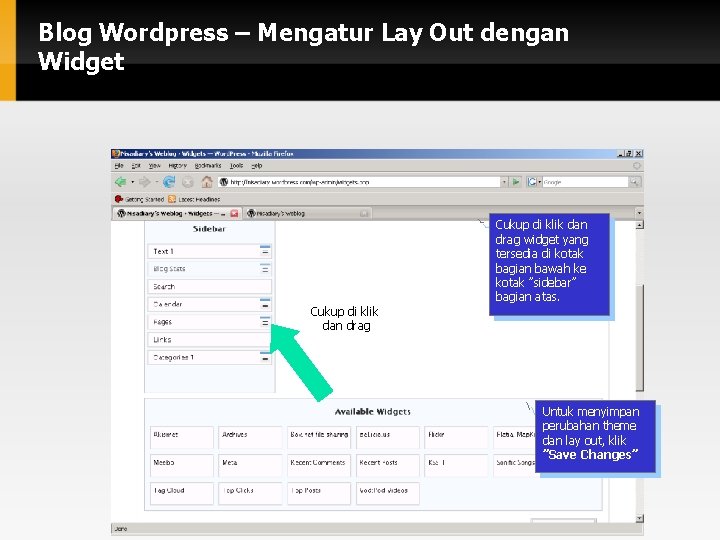This screenshot has height=540, width=720.
Task: Open the Edit menu
Action: coord(136,166)
